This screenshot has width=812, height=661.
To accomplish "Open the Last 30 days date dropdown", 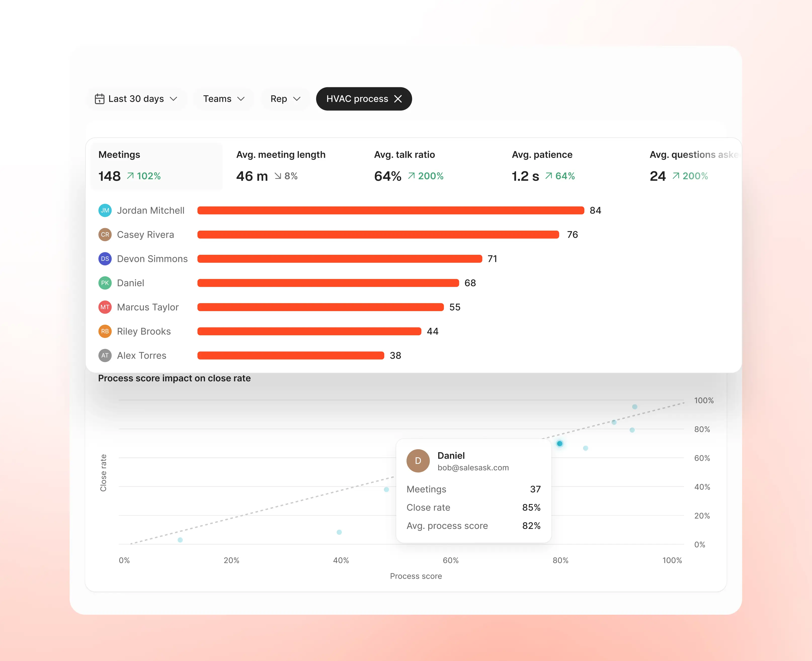I will (x=136, y=99).
